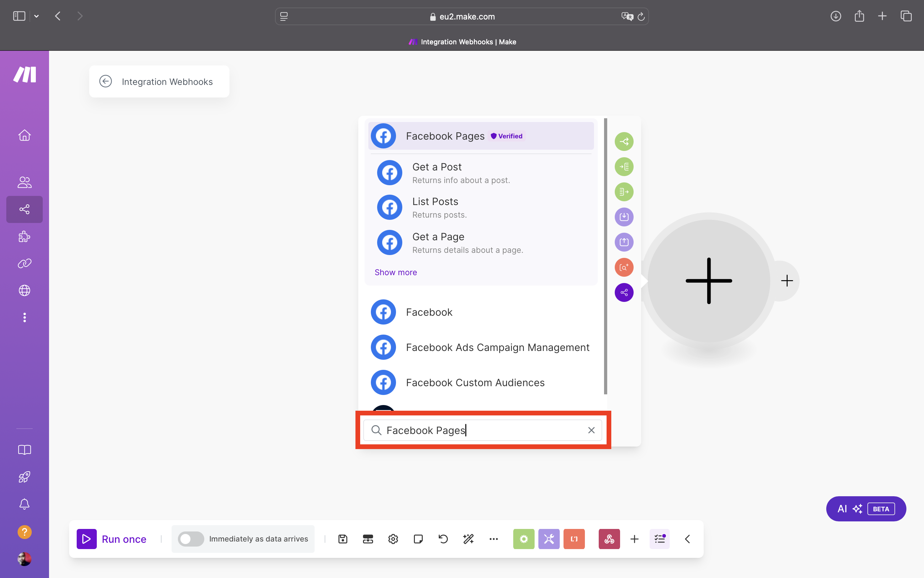Select Facebook Ads Campaign Management app
Viewport: 924px width, 578px height.
[x=481, y=347]
